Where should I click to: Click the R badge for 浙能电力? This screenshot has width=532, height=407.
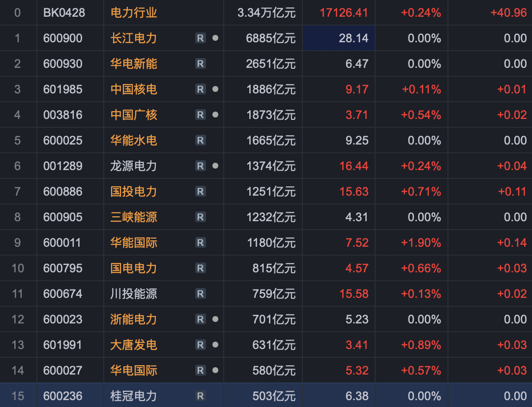pyautogui.click(x=200, y=319)
